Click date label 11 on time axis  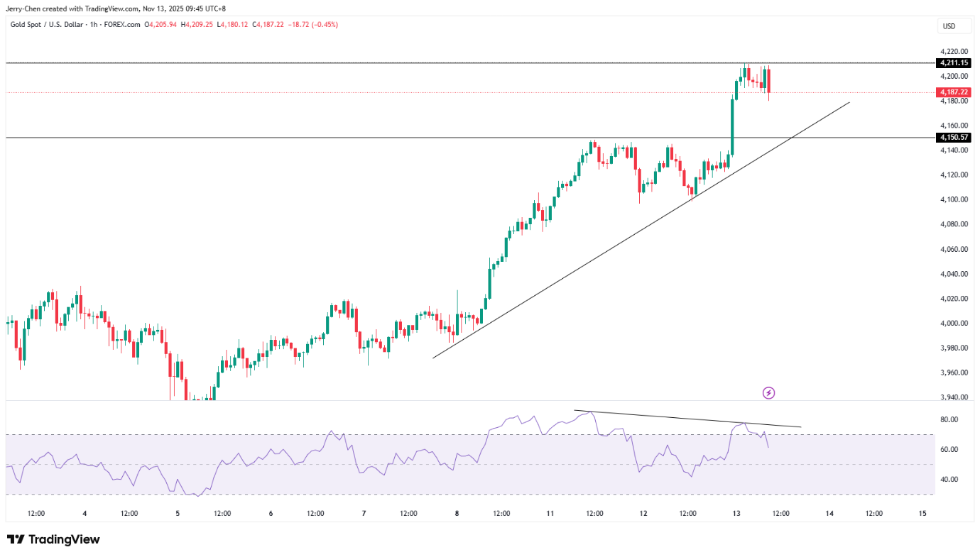pos(550,514)
